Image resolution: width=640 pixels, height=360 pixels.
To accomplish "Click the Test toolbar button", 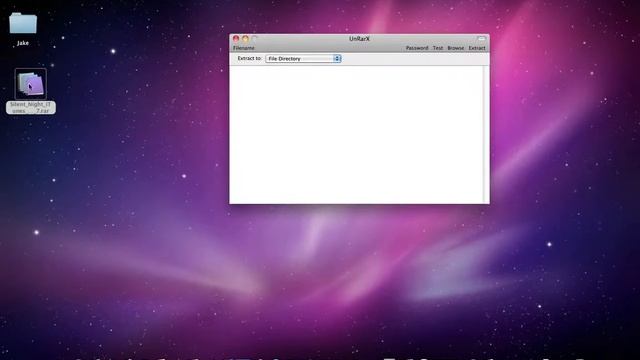I will tap(438, 48).
